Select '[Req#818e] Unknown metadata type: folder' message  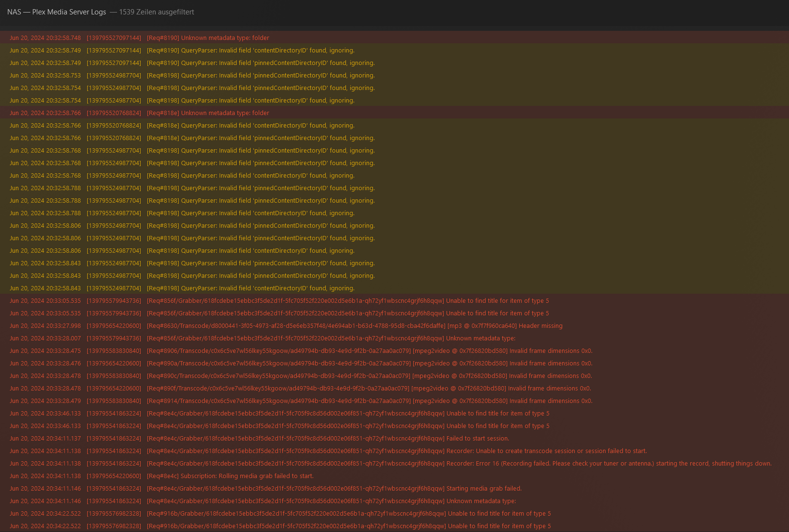point(208,113)
